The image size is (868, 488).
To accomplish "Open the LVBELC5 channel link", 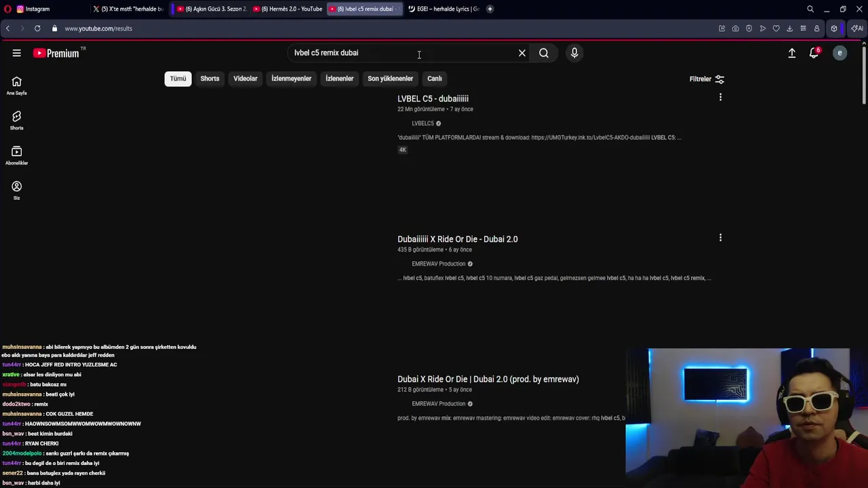I will point(422,123).
